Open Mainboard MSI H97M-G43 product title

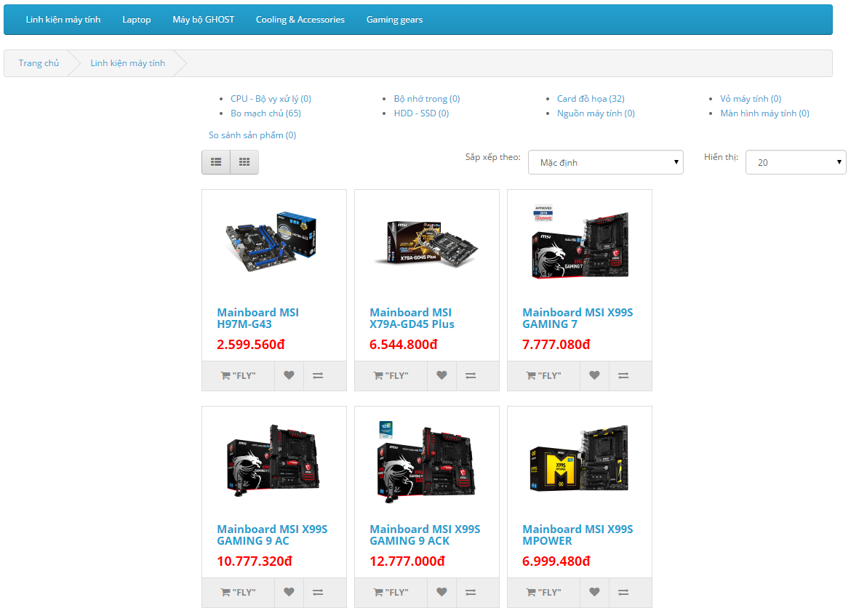coord(257,318)
